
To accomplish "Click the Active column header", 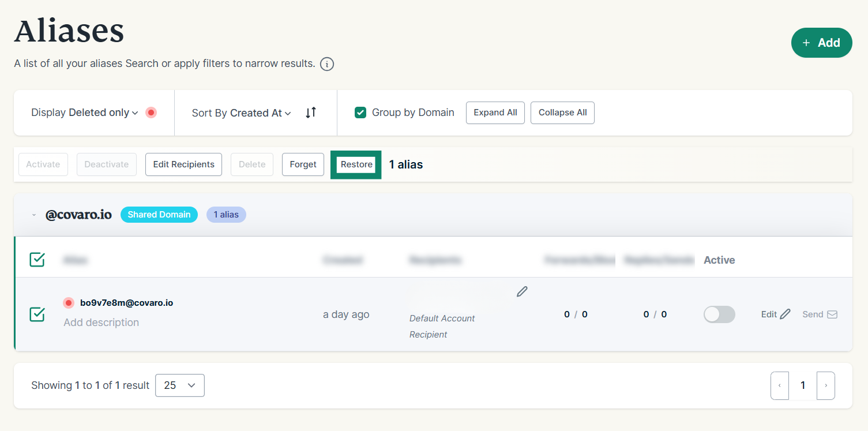I will coord(719,260).
